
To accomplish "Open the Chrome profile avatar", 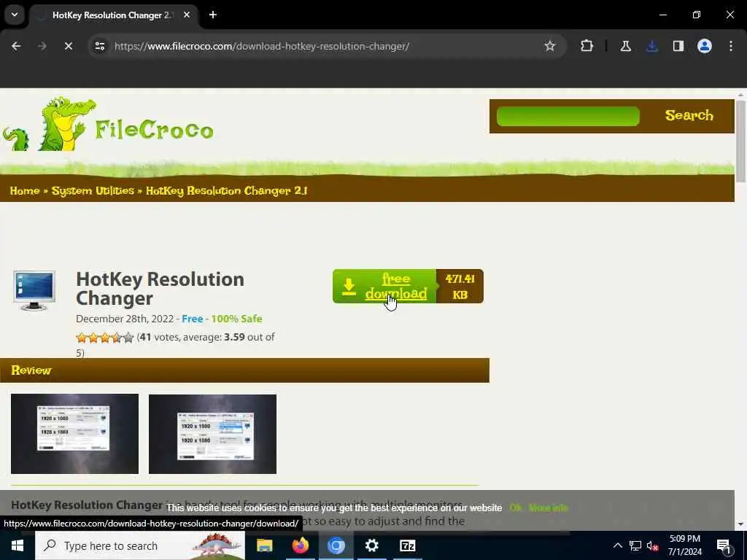I will (x=705, y=46).
